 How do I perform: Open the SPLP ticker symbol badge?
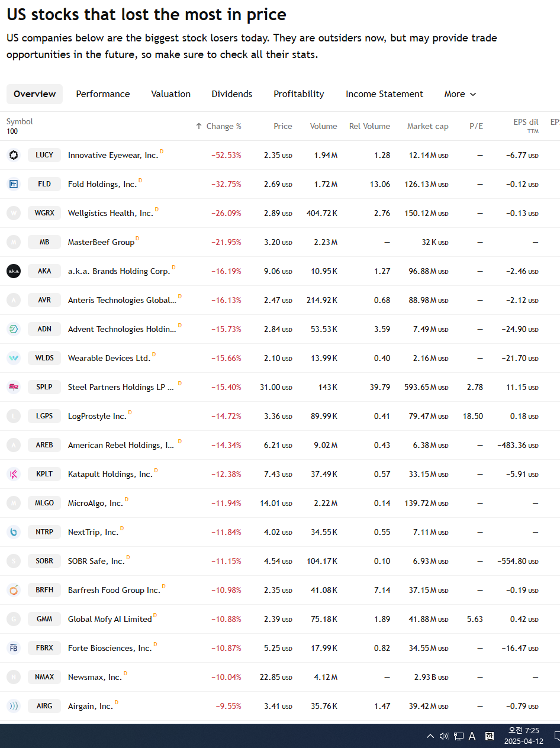coord(44,387)
